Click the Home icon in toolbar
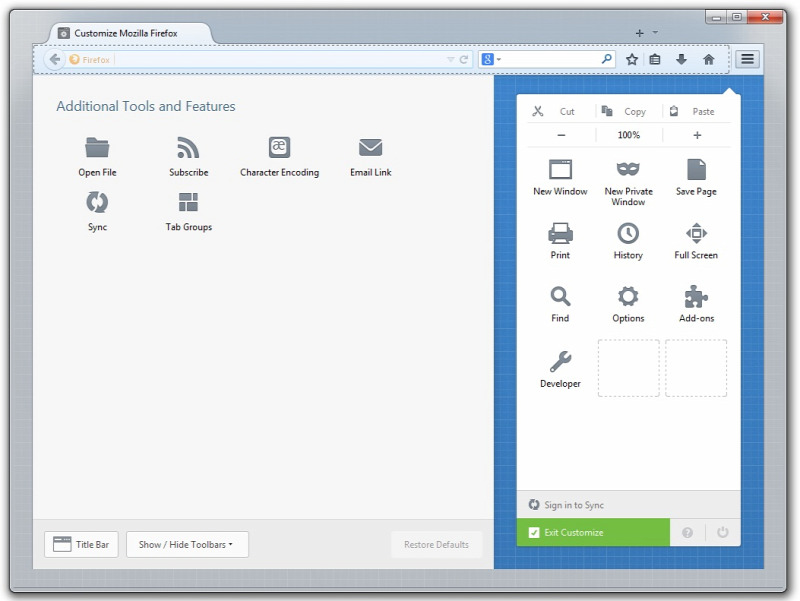This screenshot has width=800, height=601. 709,60
